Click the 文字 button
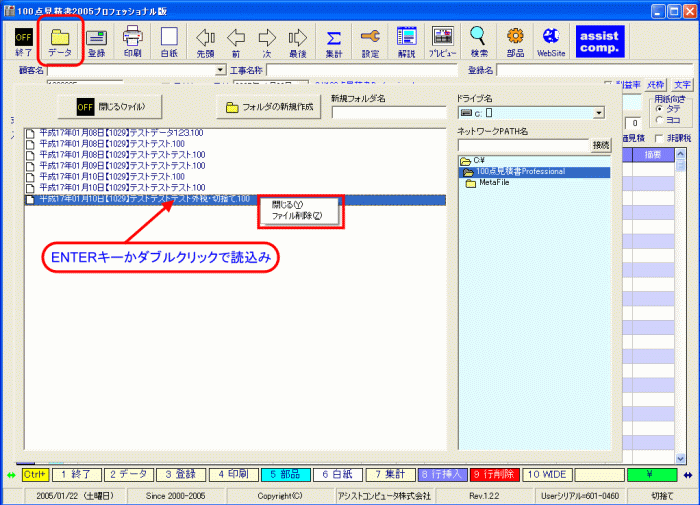 pyautogui.click(x=682, y=84)
